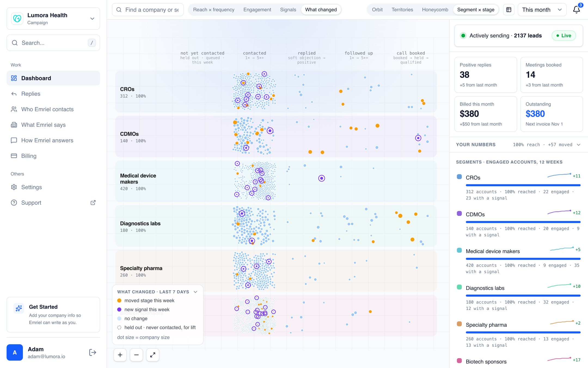This screenshot has height=368, width=588.
Task: Switch to Territories view
Action: (x=402, y=10)
